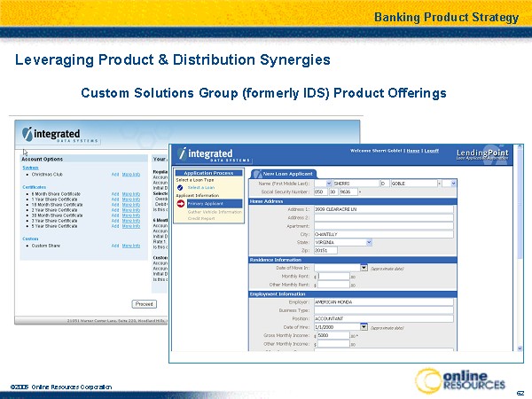This screenshot has height=399, width=532.
Task: Open the State dropdown showing VIRGINIA
Action: [368, 241]
